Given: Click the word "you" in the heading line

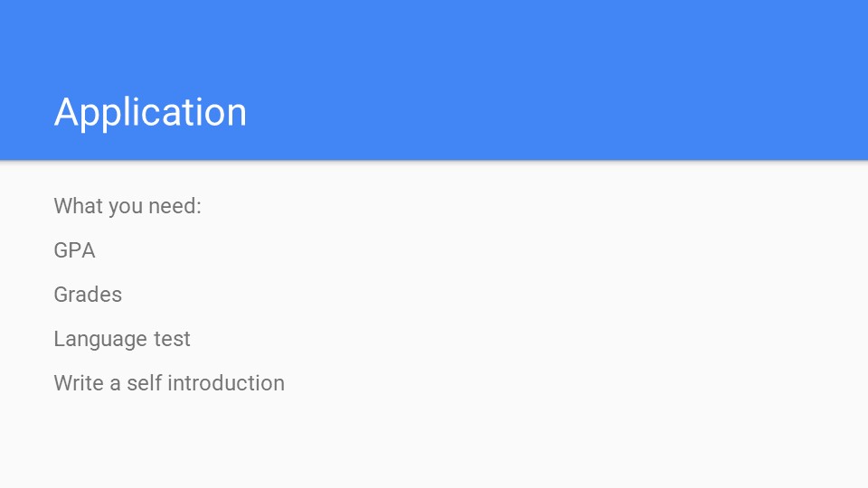Looking at the screenshot, I should click(x=126, y=208).
